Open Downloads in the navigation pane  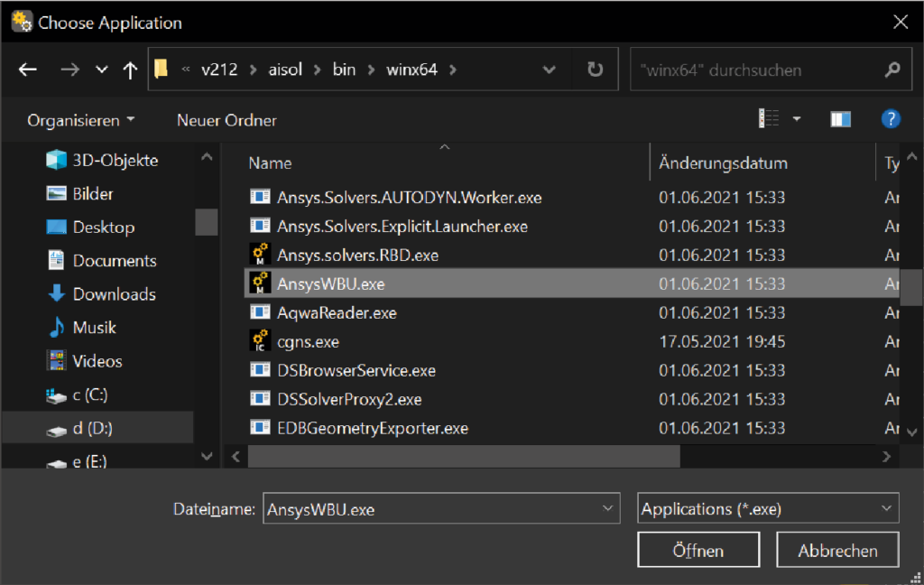[101, 294]
